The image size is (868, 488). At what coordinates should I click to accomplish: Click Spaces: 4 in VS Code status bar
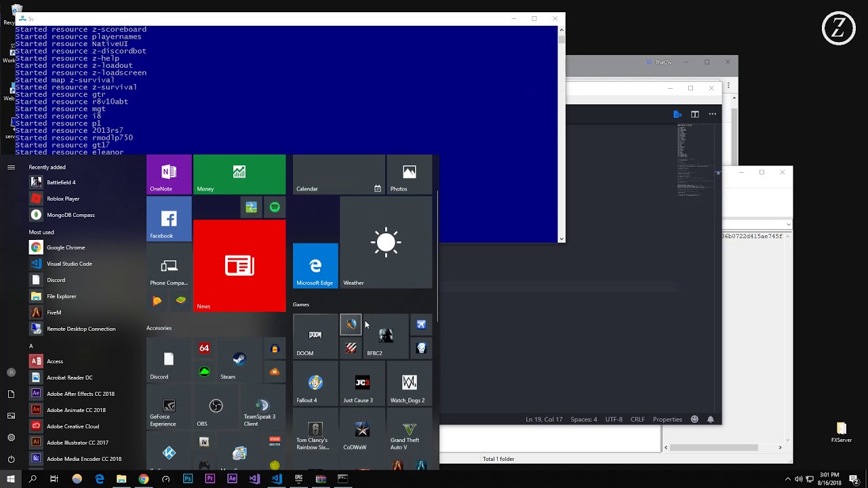click(584, 420)
